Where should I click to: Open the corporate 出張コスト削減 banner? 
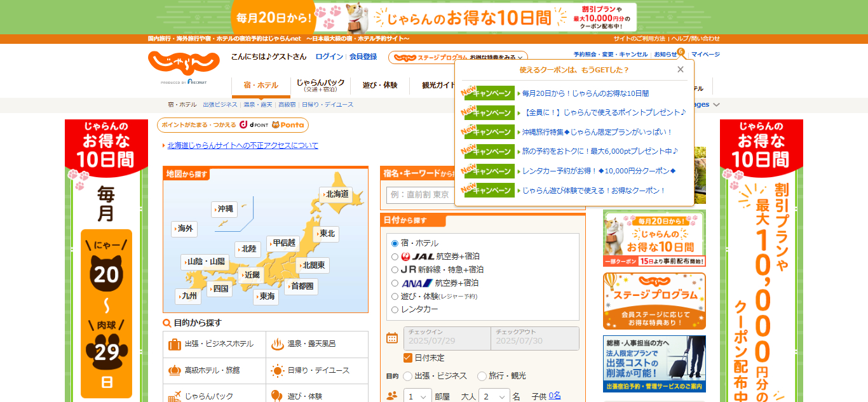[654, 364]
